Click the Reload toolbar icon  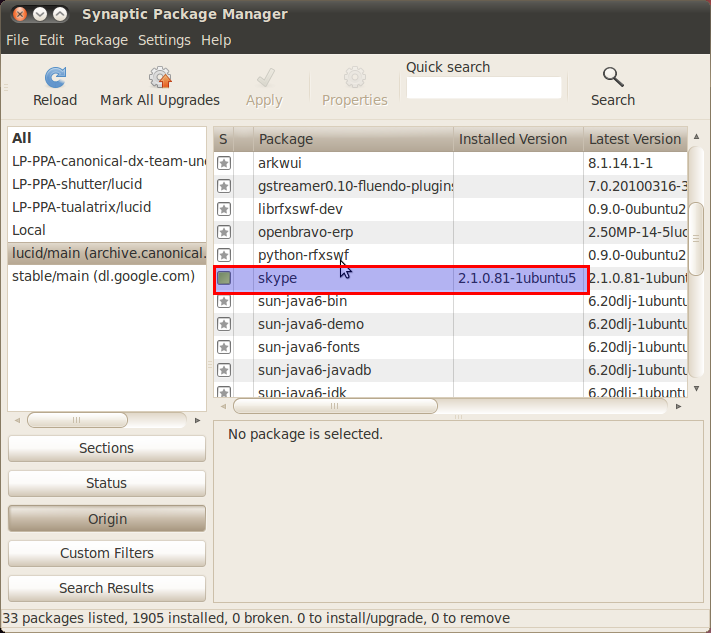coord(55,78)
